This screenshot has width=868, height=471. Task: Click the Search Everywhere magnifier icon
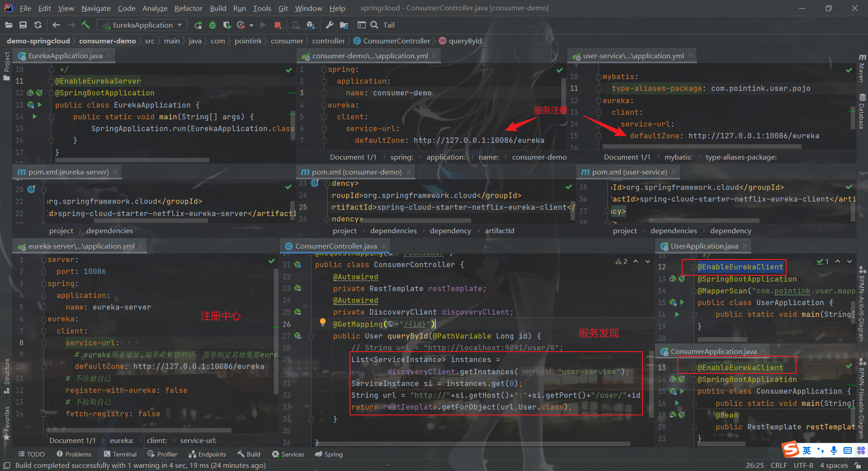(x=374, y=25)
